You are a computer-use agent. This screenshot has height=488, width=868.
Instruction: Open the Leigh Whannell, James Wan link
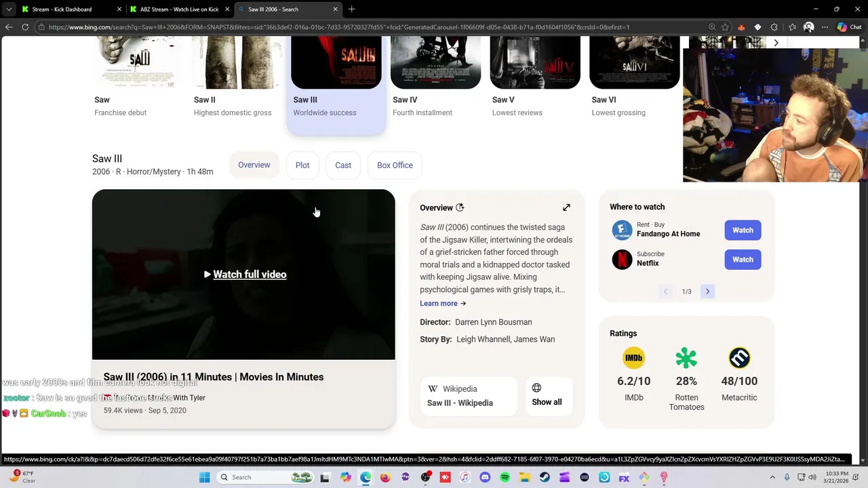click(506, 339)
